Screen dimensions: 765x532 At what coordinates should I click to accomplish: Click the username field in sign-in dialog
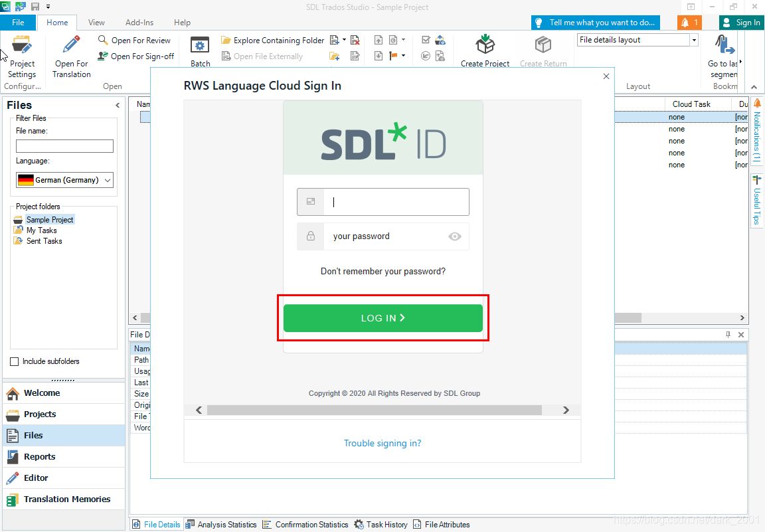[383, 201]
